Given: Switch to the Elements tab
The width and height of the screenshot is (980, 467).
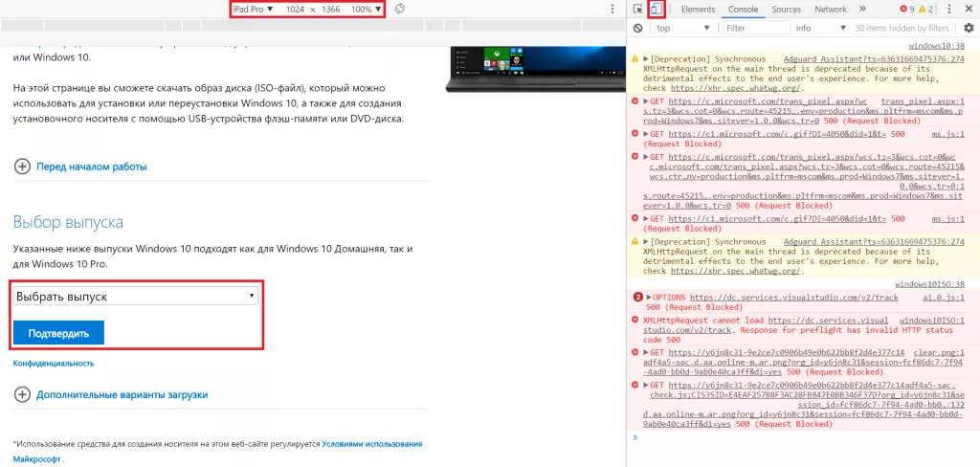Looking at the screenshot, I should pyautogui.click(x=698, y=10).
